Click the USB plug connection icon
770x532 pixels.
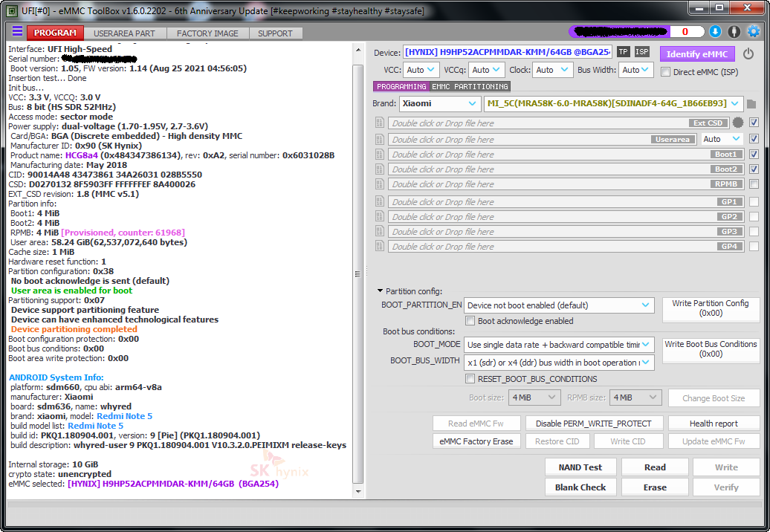[x=734, y=32]
